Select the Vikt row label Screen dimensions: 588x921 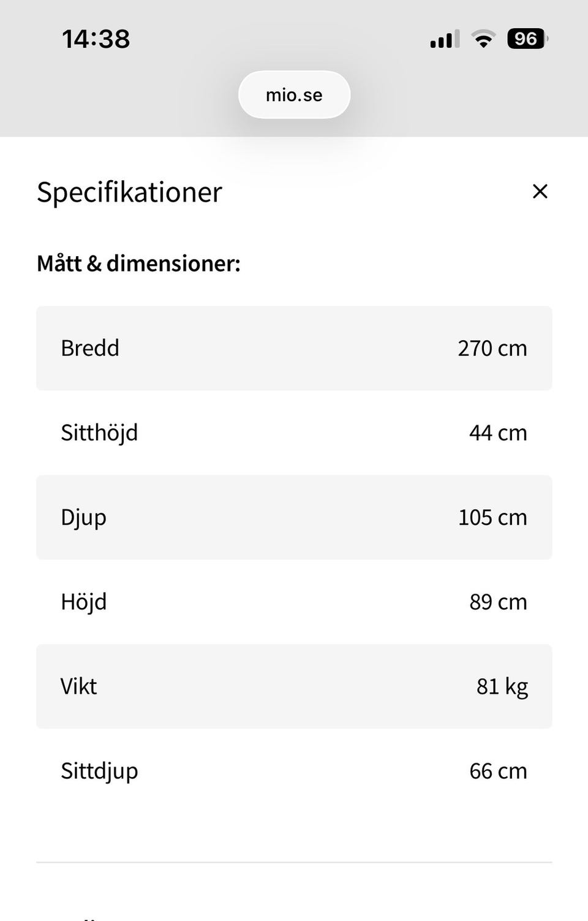click(x=79, y=686)
